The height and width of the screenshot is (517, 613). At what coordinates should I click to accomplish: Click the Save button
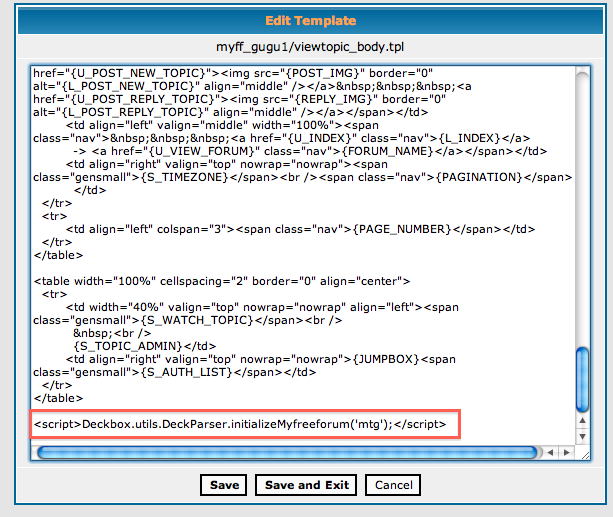click(224, 485)
